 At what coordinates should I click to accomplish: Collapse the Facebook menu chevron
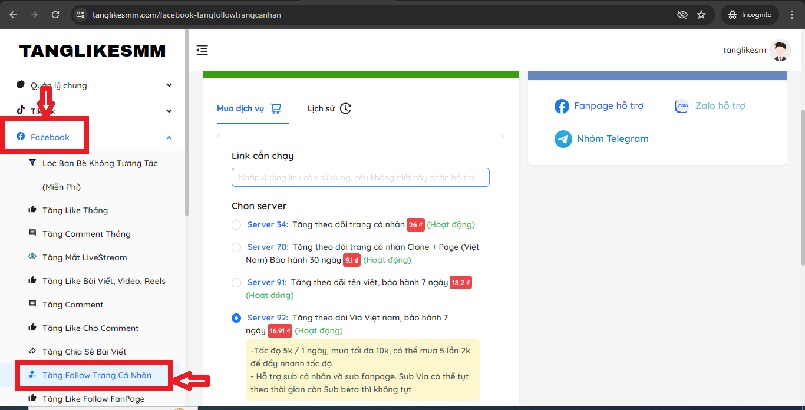click(x=169, y=137)
